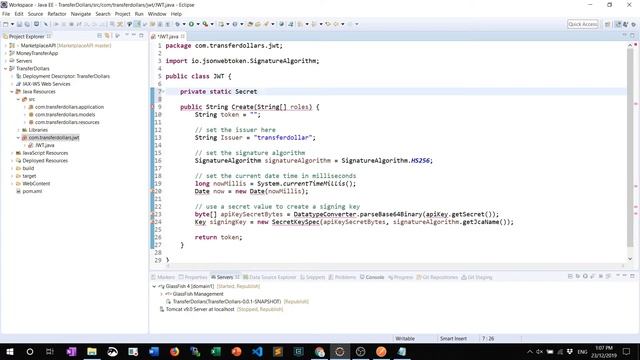Open Firefox from the taskbar

[x=175, y=351]
